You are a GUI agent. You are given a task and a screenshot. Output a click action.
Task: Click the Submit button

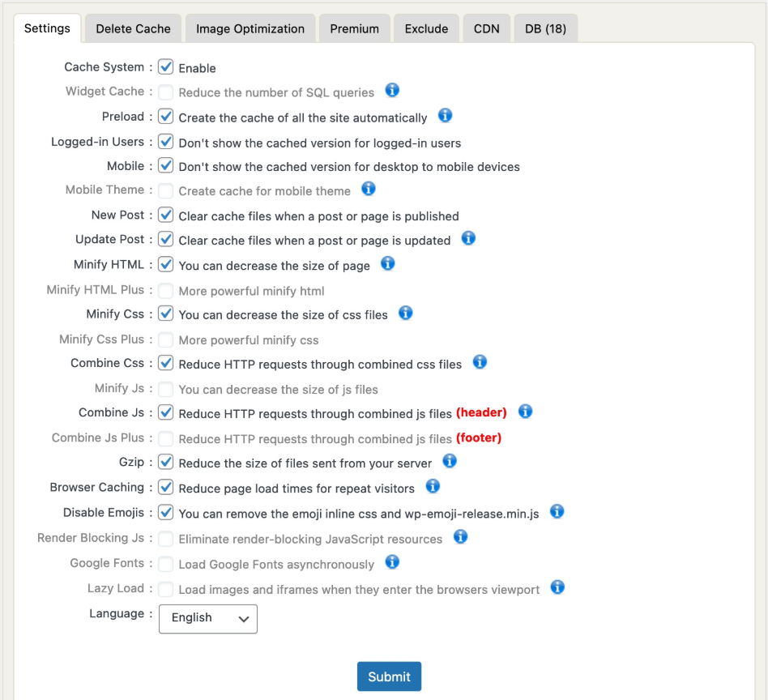(x=389, y=676)
